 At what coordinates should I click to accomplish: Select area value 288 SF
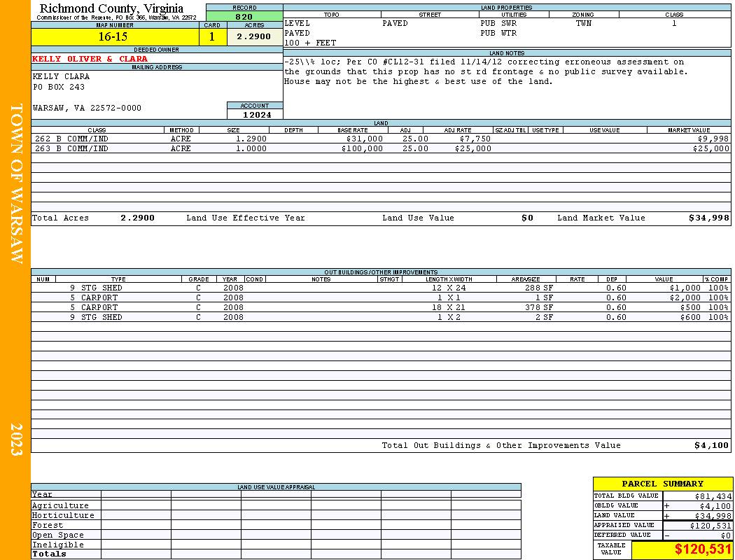coord(538,288)
